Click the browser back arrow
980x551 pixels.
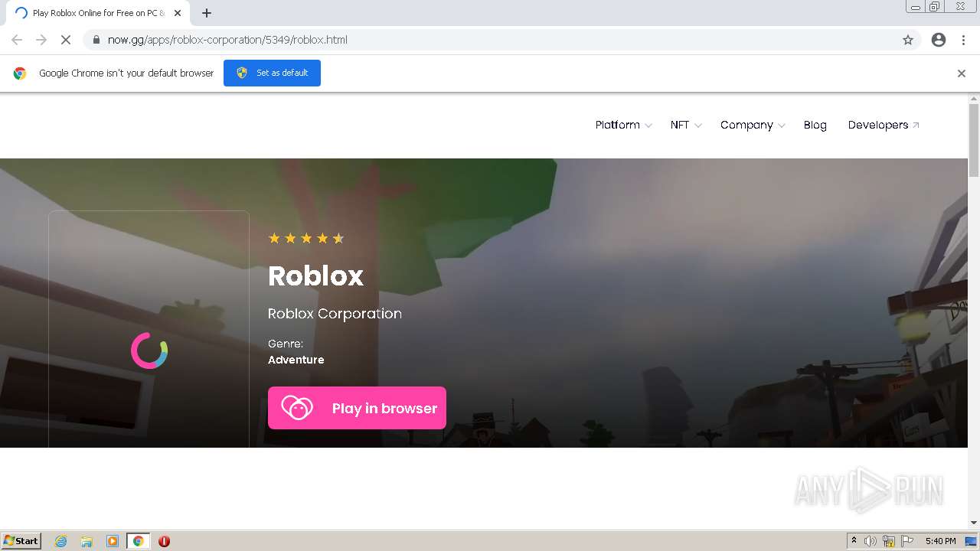(x=17, y=40)
